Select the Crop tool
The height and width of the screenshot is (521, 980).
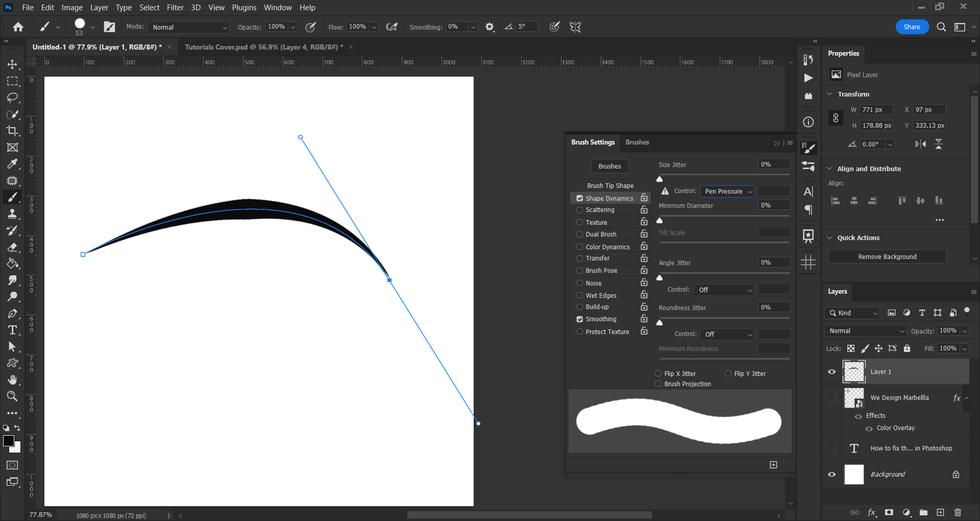pyautogui.click(x=12, y=131)
